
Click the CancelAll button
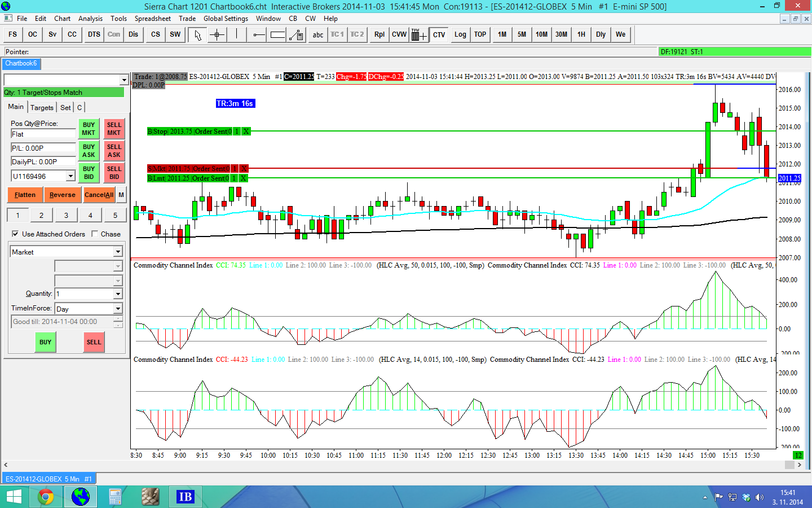coord(99,195)
